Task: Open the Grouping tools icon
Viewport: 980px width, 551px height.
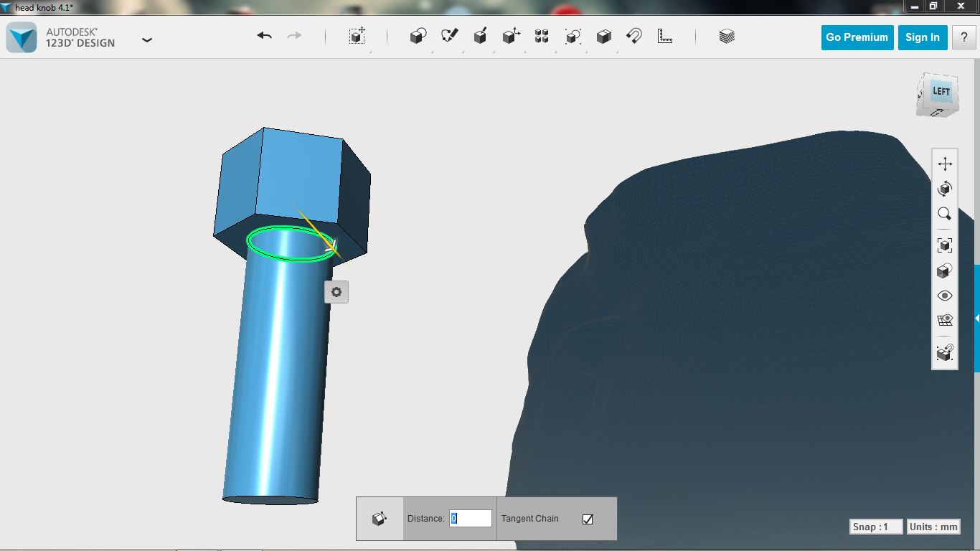Action: pos(573,36)
